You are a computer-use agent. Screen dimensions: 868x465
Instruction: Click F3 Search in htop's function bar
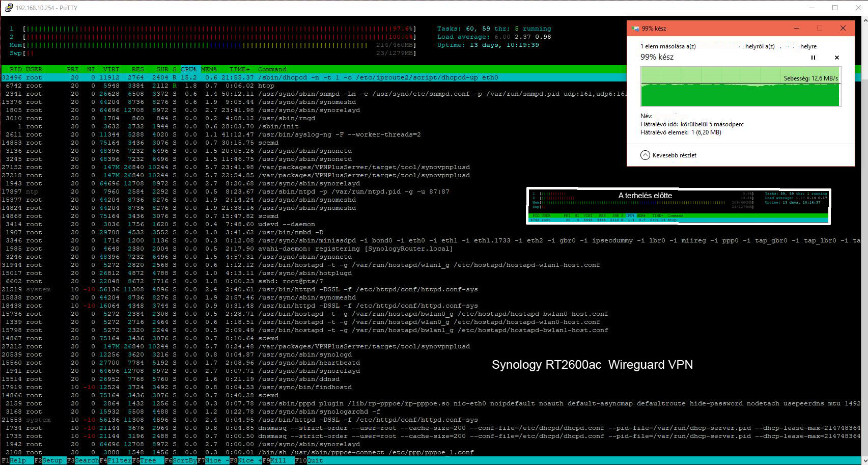[x=87, y=460]
